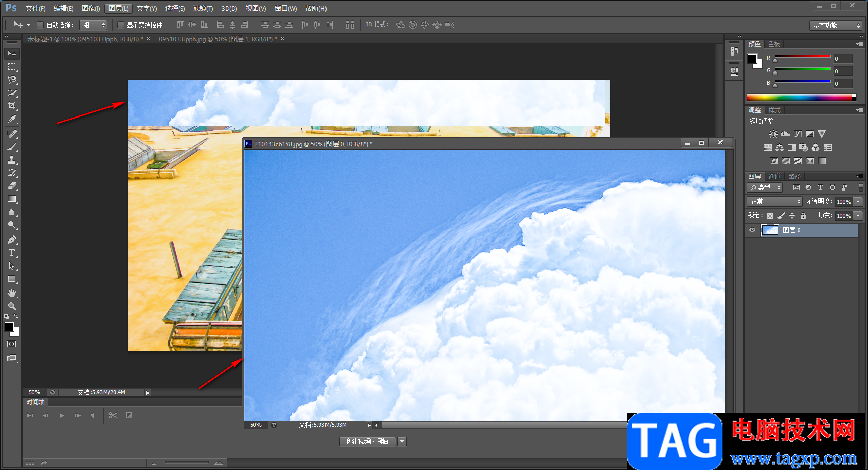The width and height of the screenshot is (868, 470).
Task: Click the horizontal scrollbar of 210143cb1Y8.jpg window
Action: tap(504, 425)
